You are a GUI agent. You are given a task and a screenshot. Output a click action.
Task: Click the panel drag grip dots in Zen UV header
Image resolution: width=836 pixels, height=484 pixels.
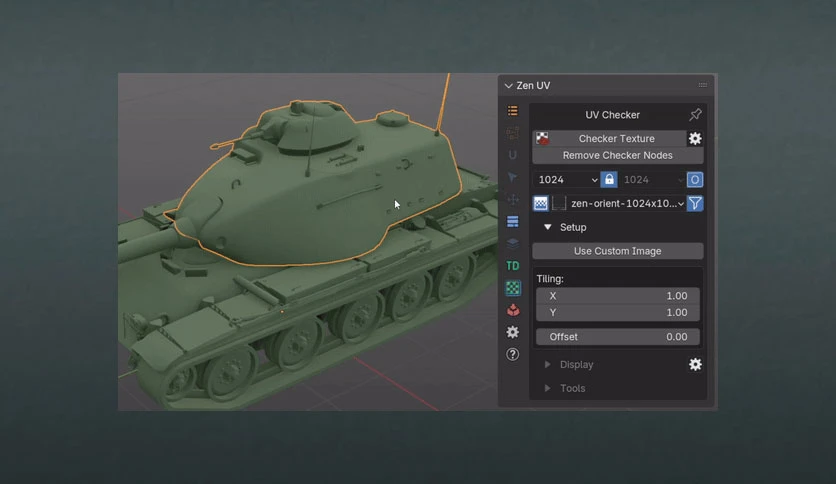(703, 85)
